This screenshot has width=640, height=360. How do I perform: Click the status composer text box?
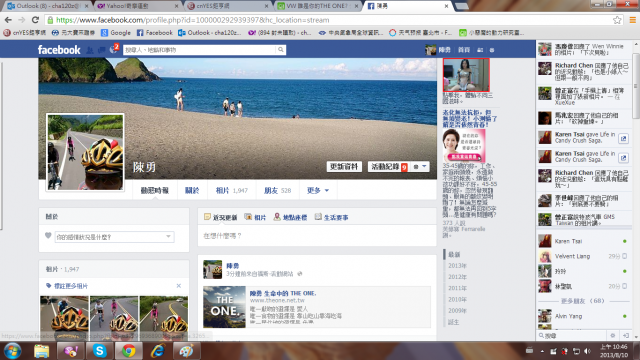(x=317, y=236)
